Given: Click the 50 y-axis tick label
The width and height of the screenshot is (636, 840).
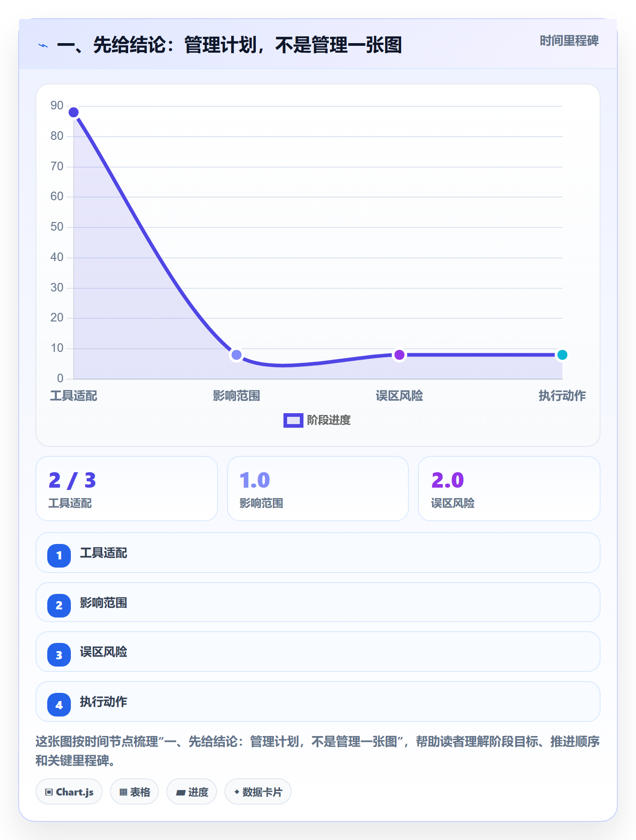Looking at the screenshot, I should 57,227.
